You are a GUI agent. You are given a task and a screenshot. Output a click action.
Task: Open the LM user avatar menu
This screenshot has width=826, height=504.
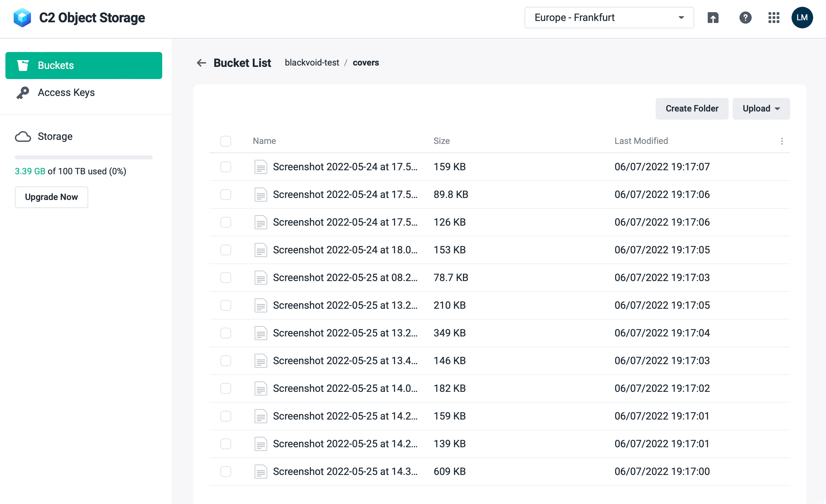(x=802, y=18)
